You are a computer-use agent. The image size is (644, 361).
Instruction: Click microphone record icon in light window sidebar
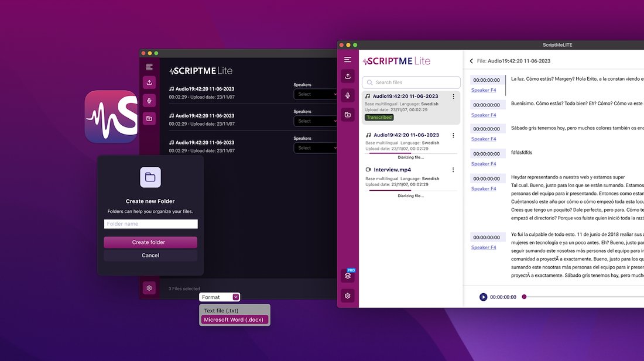347,95
